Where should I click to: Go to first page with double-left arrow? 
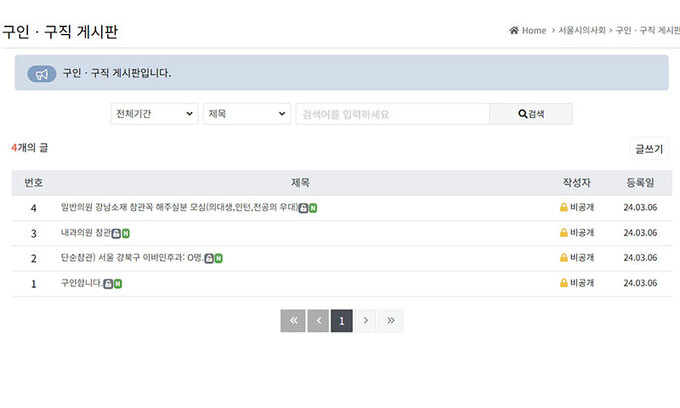(x=292, y=321)
